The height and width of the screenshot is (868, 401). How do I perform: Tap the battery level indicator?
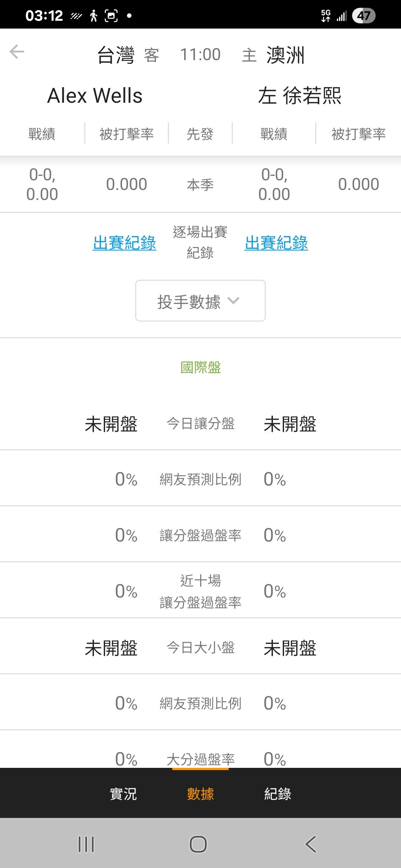[363, 16]
